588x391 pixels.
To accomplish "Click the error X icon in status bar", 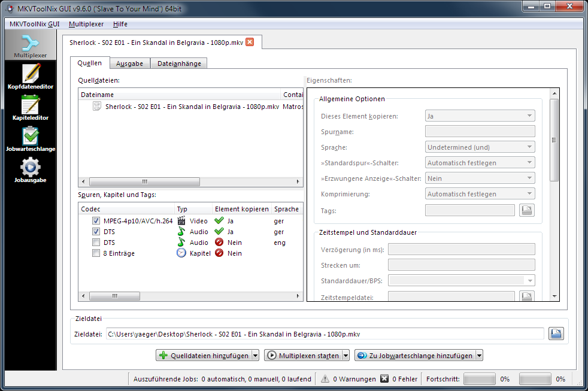I will coord(384,378).
